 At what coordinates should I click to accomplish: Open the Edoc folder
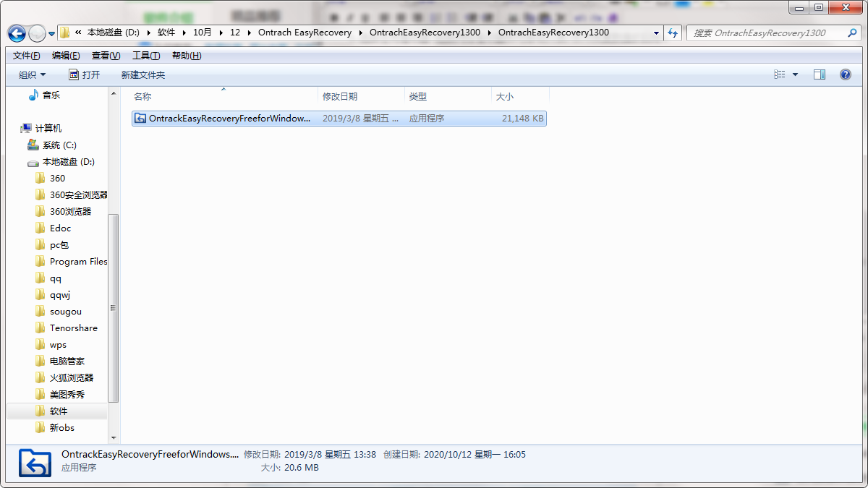point(60,228)
